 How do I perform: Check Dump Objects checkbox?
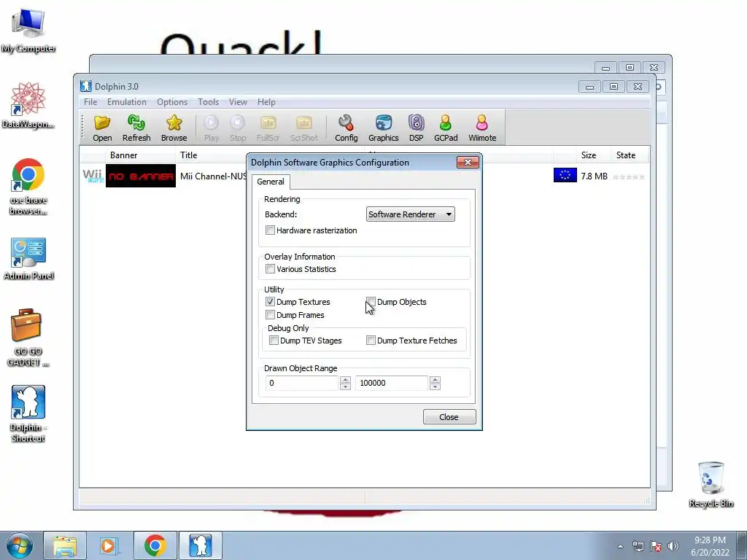pyautogui.click(x=371, y=302)
